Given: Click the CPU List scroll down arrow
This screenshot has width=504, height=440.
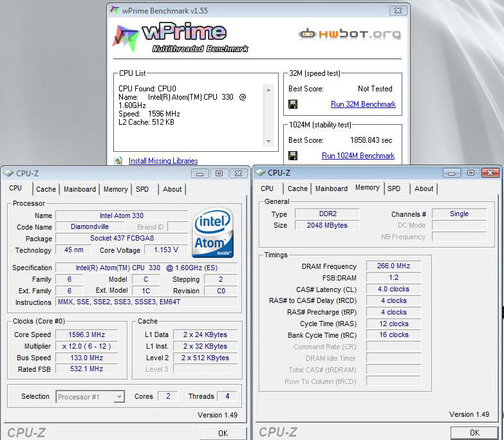Looking at the screenshot, I should pos(268,141).
